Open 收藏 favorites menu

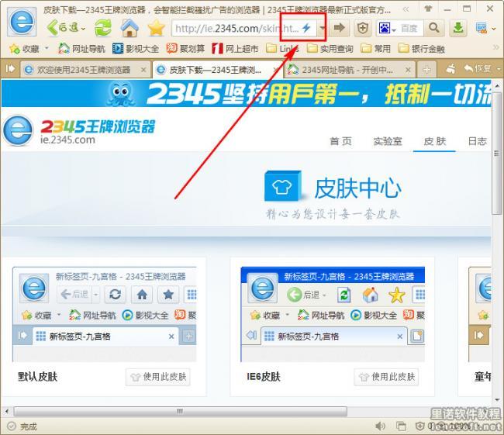point(25,49)
